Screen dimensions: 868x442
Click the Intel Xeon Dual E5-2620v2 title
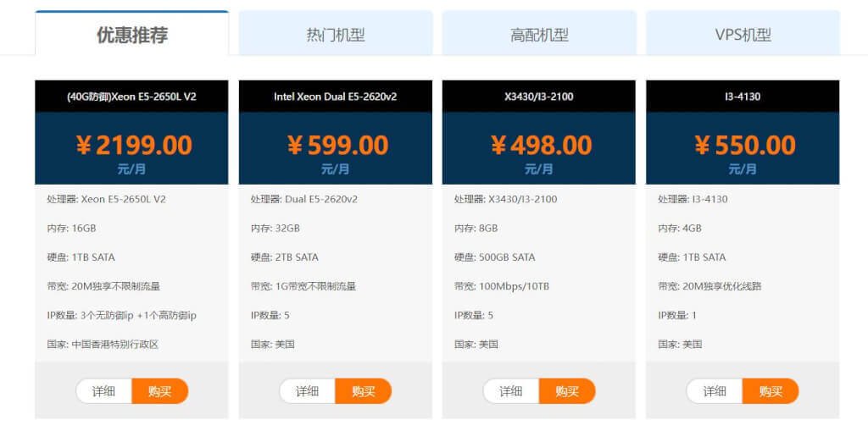pos(336,97)
